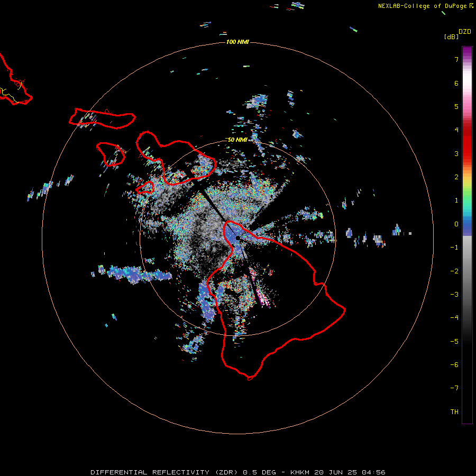Click the -4 value on color scale
The width and height of the screenshot is (476, 476).
(454, 318)
